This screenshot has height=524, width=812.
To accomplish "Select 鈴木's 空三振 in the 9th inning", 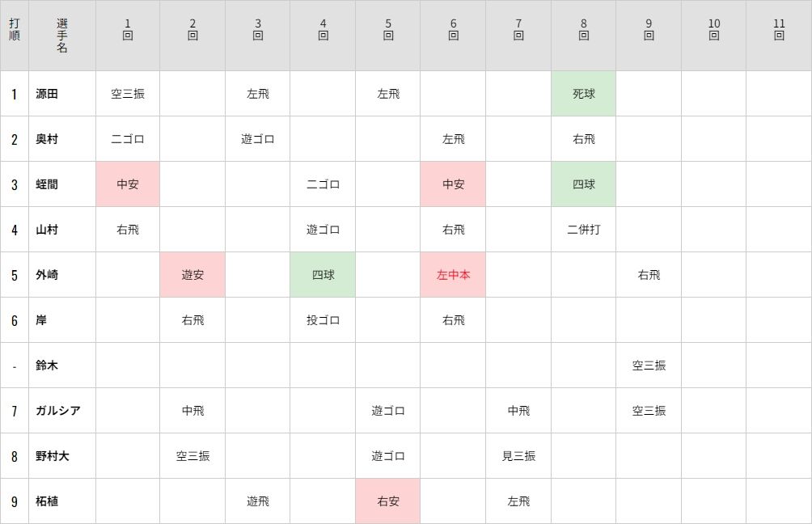I will (649, 366).
